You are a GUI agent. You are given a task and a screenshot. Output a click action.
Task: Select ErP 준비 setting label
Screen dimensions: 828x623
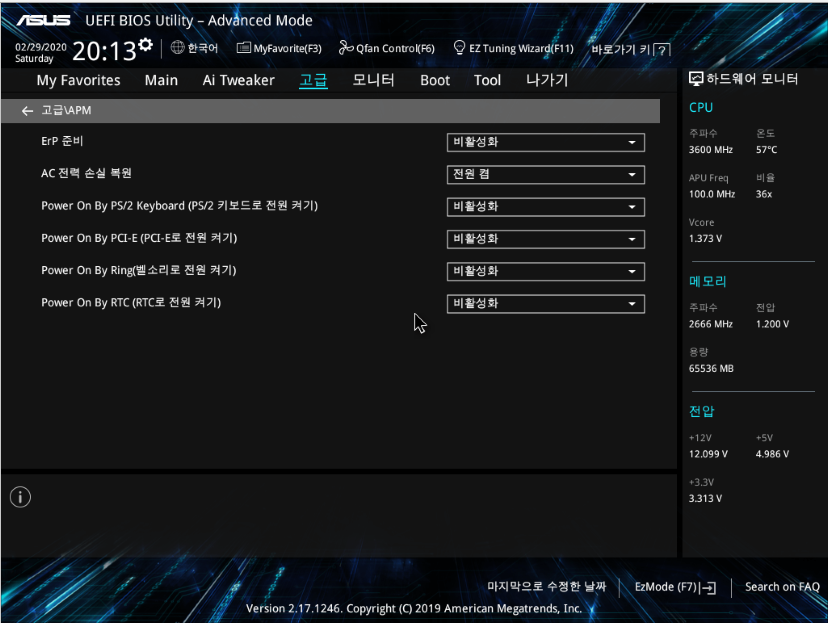coord(62,141)
